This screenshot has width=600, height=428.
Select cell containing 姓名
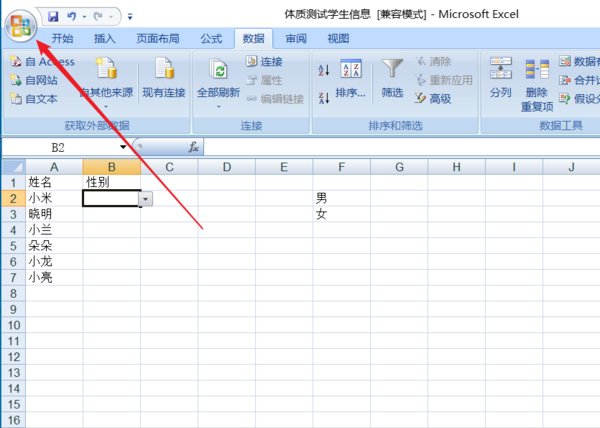coord(54,183)
